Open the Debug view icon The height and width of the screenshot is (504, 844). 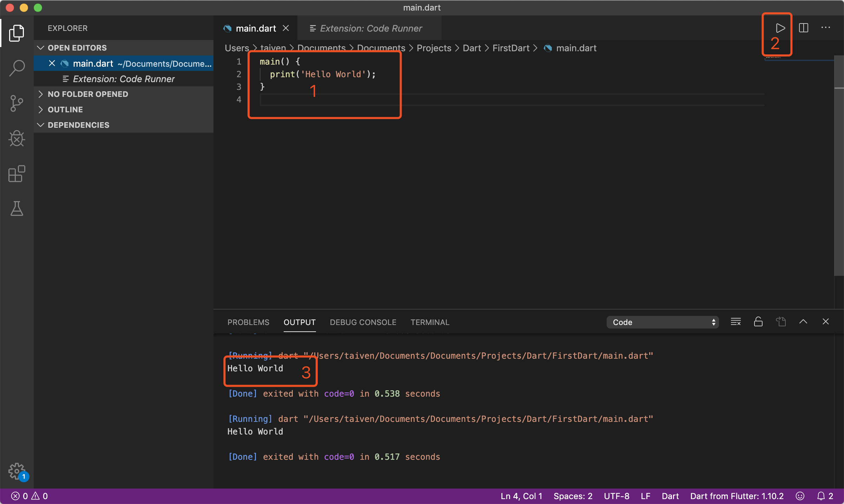(x=17, y=138)
